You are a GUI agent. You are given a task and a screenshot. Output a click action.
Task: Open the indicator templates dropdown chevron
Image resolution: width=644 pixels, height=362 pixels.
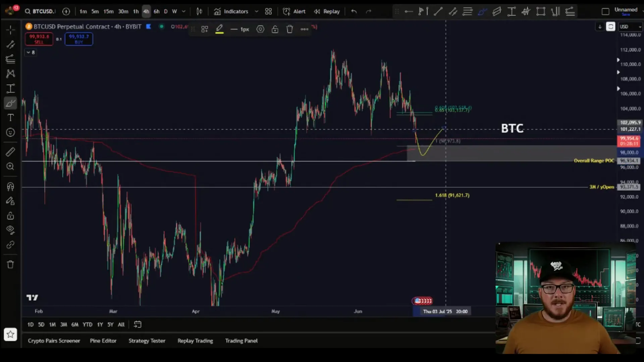257,11
